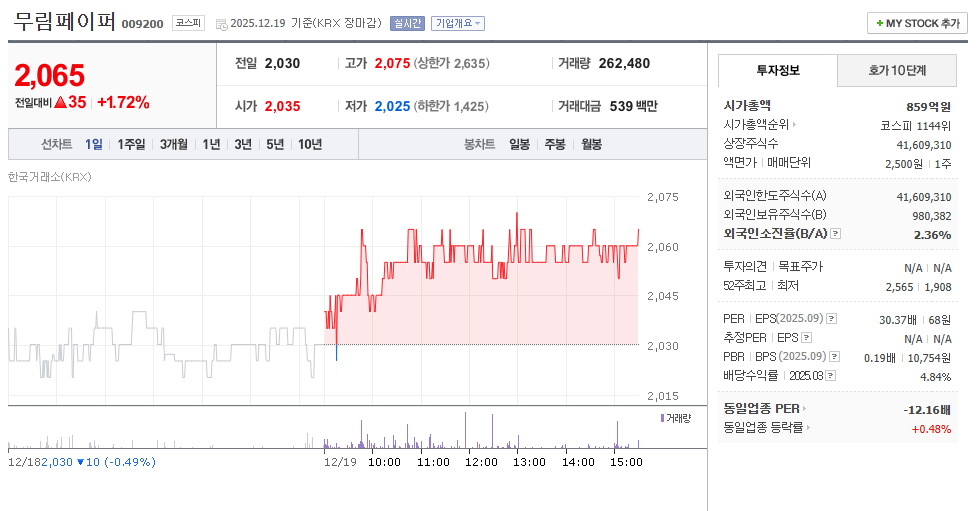Expand the 시가총액순위 arrow link
This screenshot has height=511, width=978.
(x=794, y=125)
